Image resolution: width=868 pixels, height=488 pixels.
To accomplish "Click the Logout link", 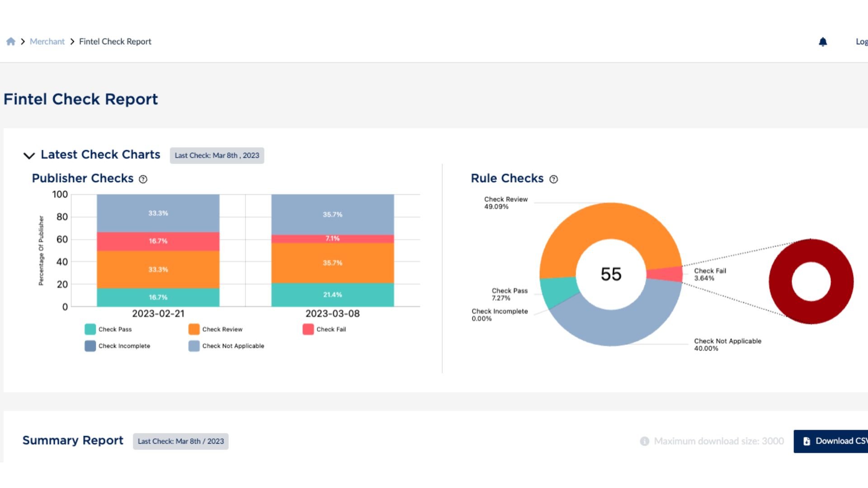I will [x=862, y=41].
